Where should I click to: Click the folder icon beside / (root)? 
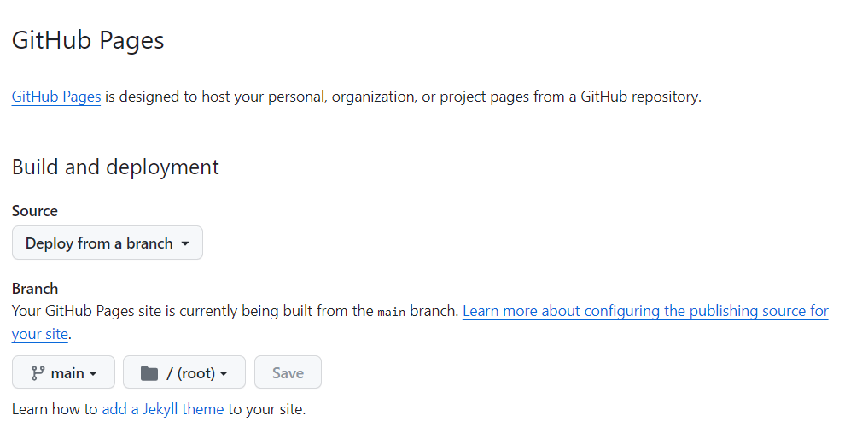[x=149, y=373]
